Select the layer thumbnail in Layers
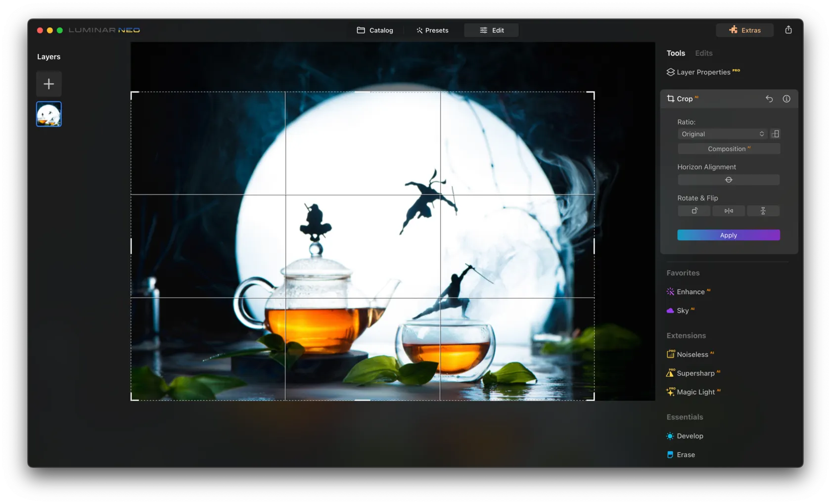Screen dimensions: 831x504 48,114
